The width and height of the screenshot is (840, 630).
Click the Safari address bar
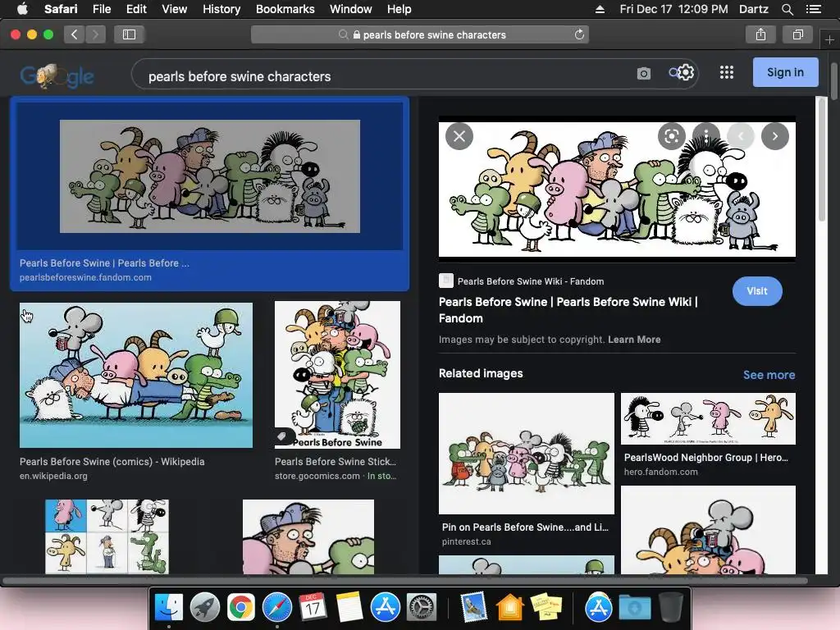[x=420, y=34]
